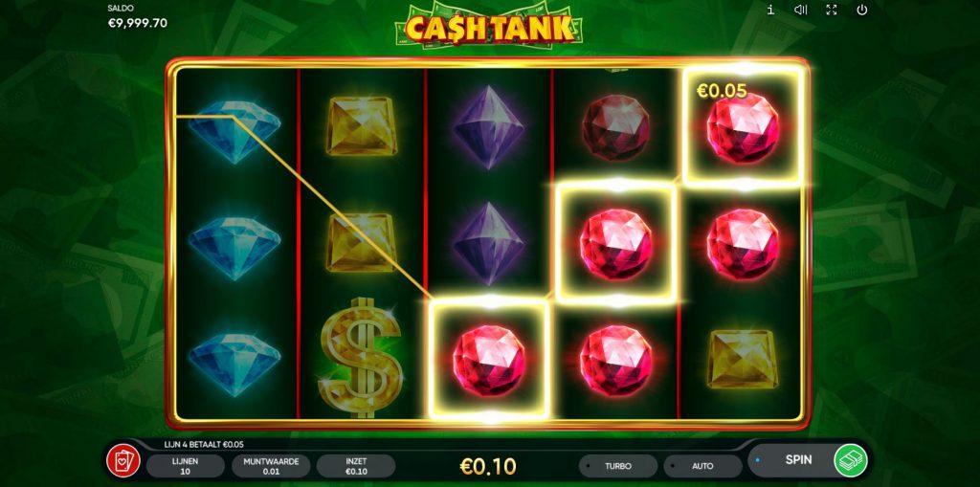Enter fullscreen mode
The image size is (980, 487).
click(x=832, y=10)
